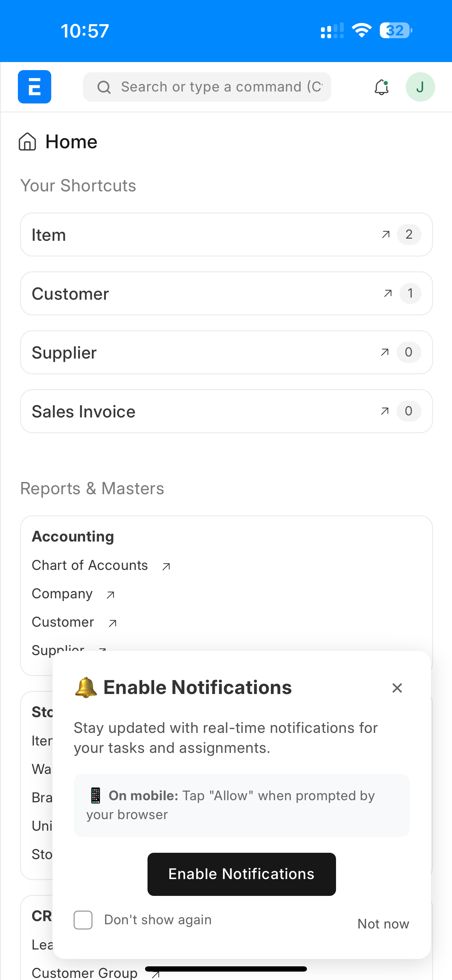Tap the blue ERPNext logo icon
The height and width of the screenshot is (980, 452).
(34, 87)
